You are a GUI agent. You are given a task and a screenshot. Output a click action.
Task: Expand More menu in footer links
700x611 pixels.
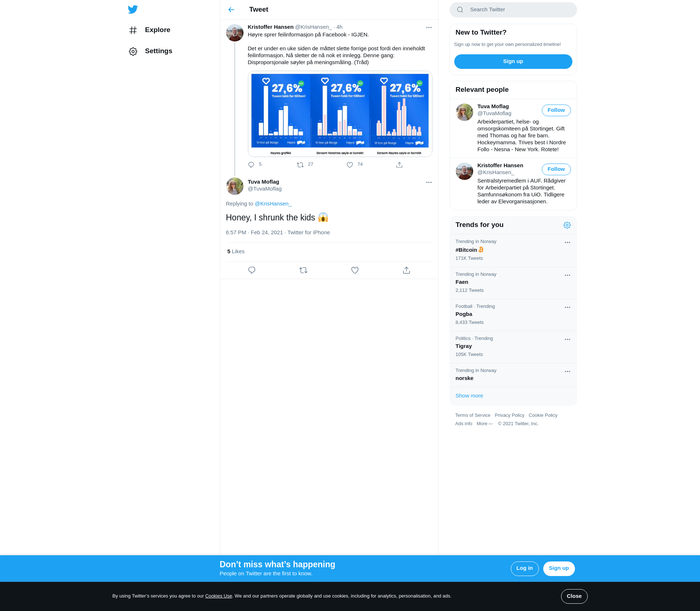[485, 424]
